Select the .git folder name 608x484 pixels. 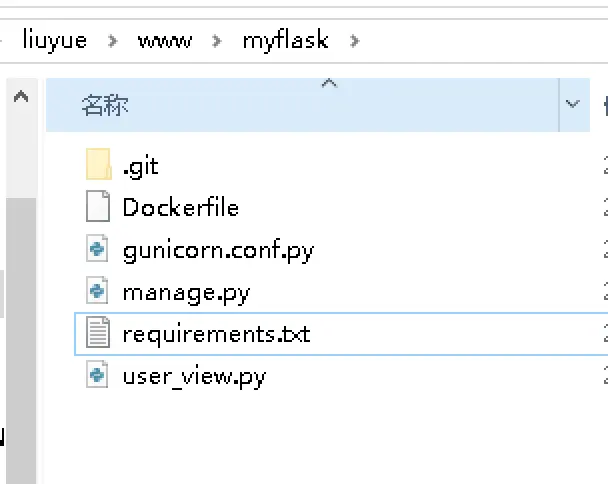[x=140, y=166]
